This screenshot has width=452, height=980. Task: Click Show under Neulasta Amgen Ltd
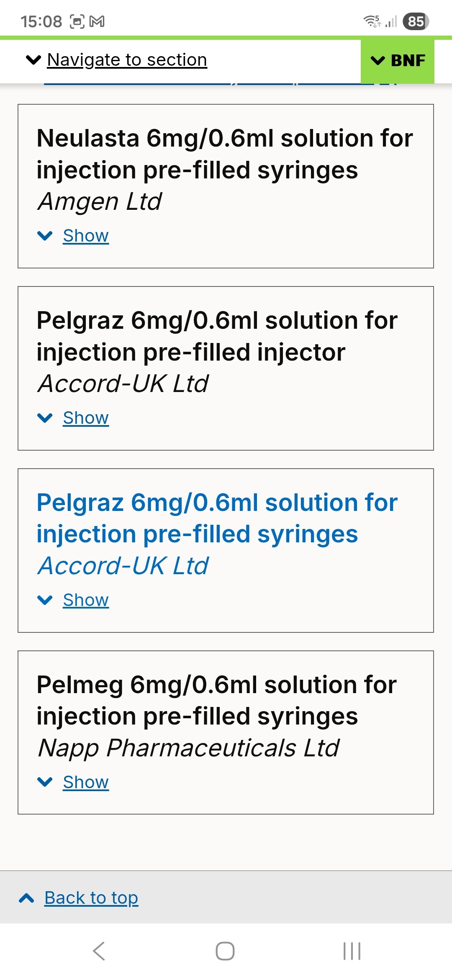[86, 236]
